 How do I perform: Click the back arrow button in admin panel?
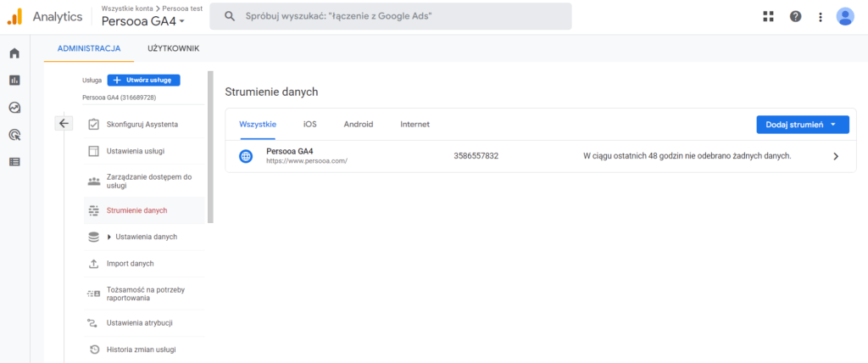[x=64, y=123]
